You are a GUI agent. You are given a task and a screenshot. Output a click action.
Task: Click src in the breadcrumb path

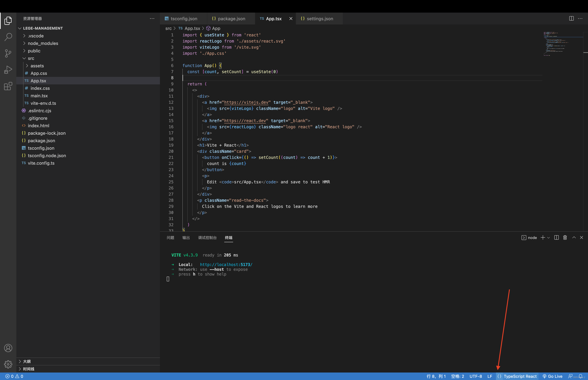click(x=168, y=28)
